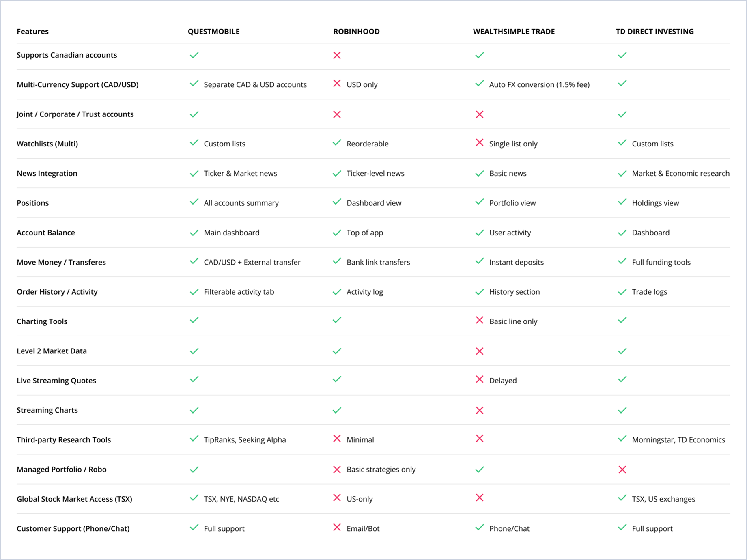The width and height of the screenshot is (747, 560).
Task: Click Robinhood's red X for Supports Canadian accounts
Action: click(337, 55)
